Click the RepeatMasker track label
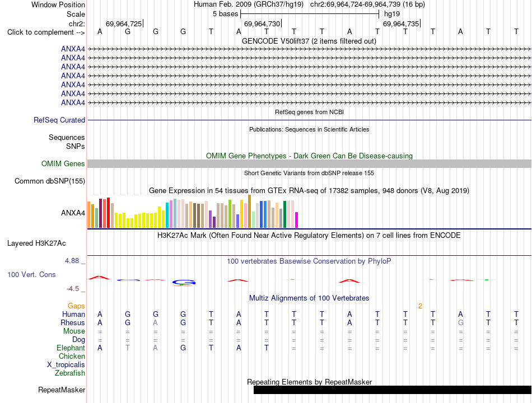This screenshot has width=532, height=403. click(x=62, y=390)
